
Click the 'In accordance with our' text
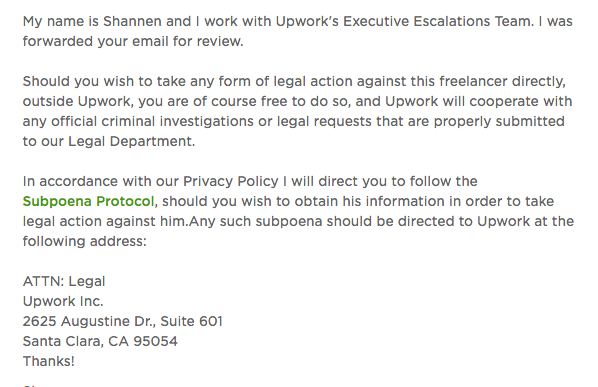click(101, 181)
